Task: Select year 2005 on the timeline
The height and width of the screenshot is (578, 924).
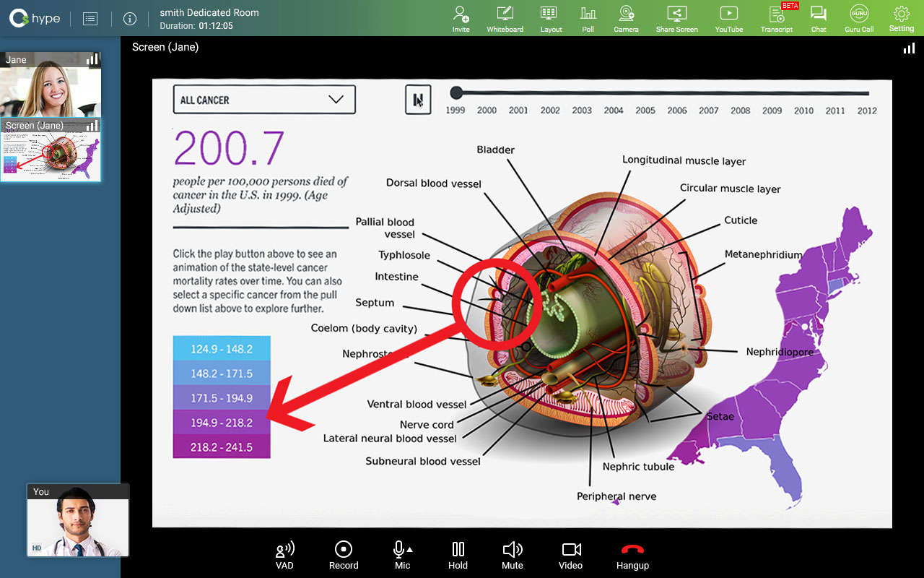Action: click(645, 111)
